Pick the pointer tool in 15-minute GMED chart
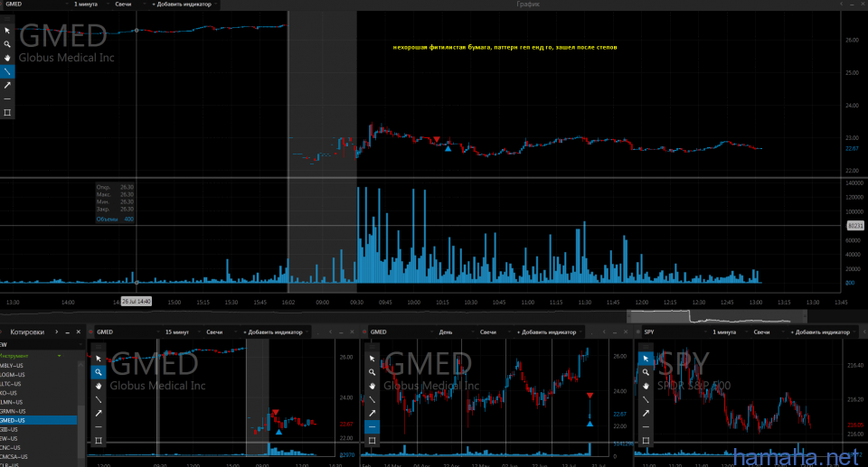 point(98,359)
